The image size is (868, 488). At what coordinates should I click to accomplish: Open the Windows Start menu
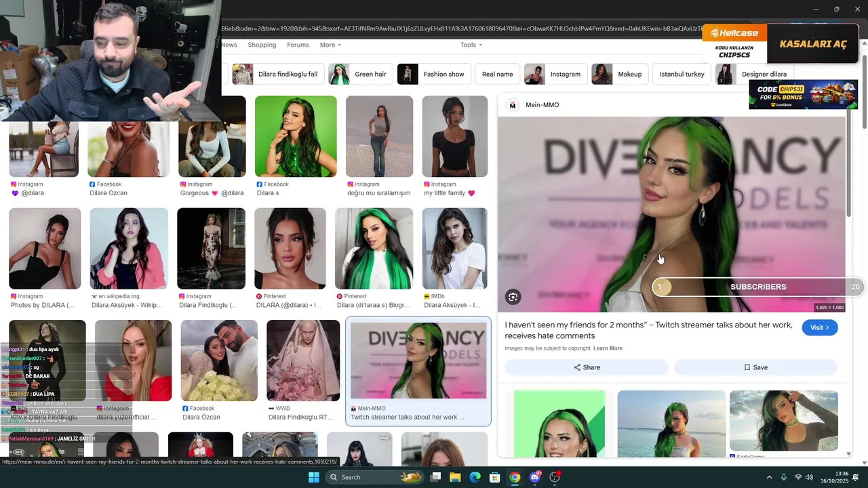point(314,477)
